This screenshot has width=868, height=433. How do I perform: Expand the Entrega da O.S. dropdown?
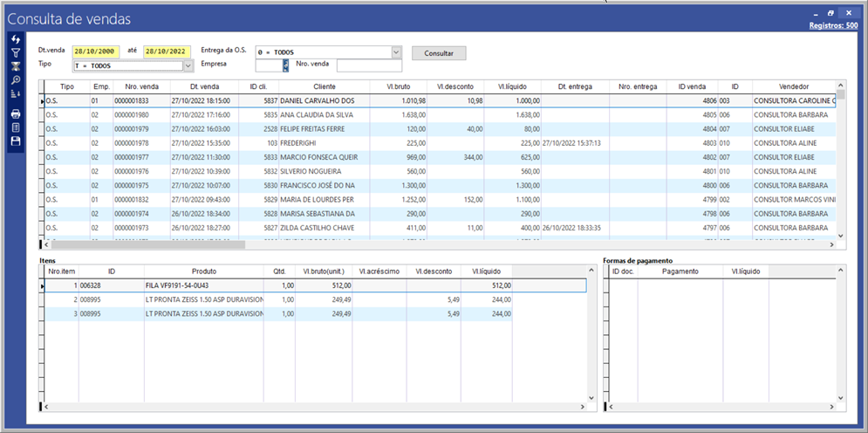tap(395, 52)
